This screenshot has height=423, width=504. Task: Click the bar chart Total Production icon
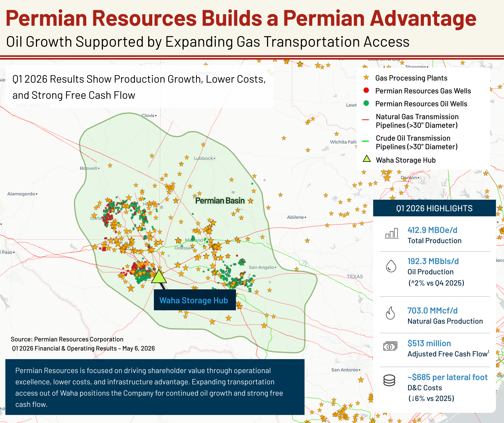(x=392, y=233)
